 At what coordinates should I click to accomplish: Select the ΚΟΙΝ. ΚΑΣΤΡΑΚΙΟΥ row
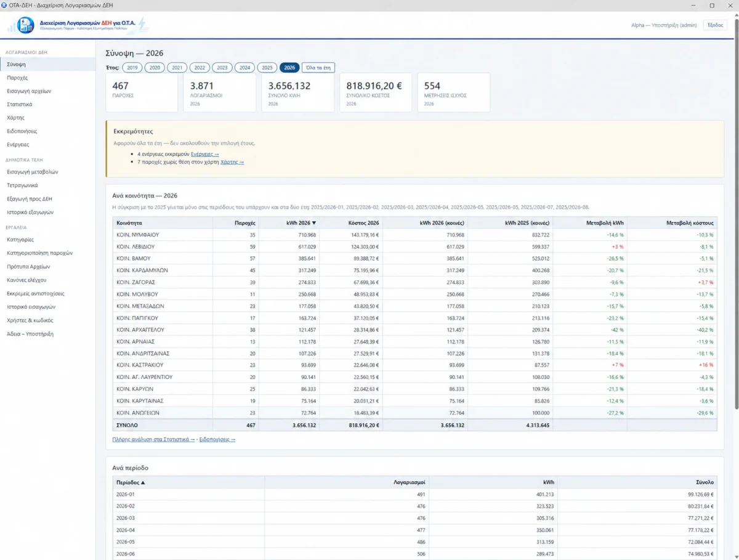[414, 365]
